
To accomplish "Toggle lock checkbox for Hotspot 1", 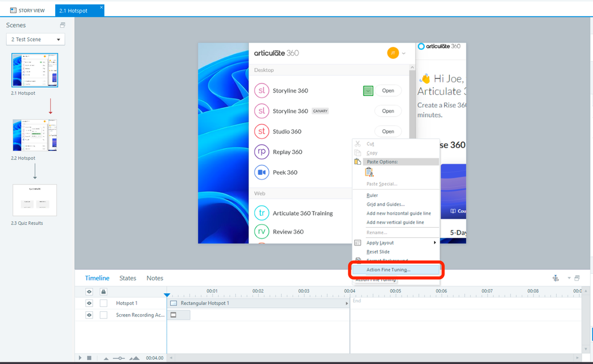I will [x=103, y=303].
